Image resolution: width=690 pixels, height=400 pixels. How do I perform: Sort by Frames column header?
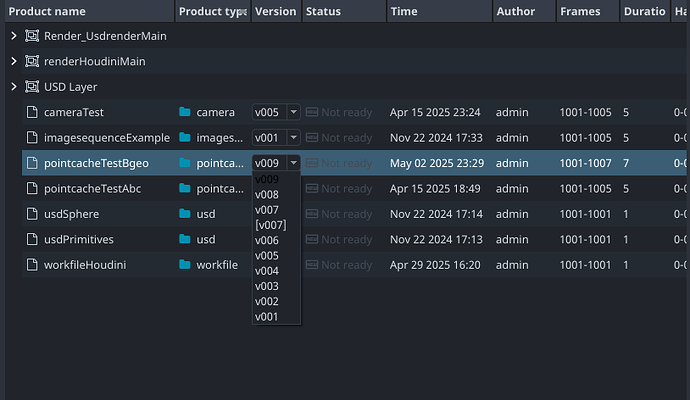pyautogui.click(x=588, y=11)
